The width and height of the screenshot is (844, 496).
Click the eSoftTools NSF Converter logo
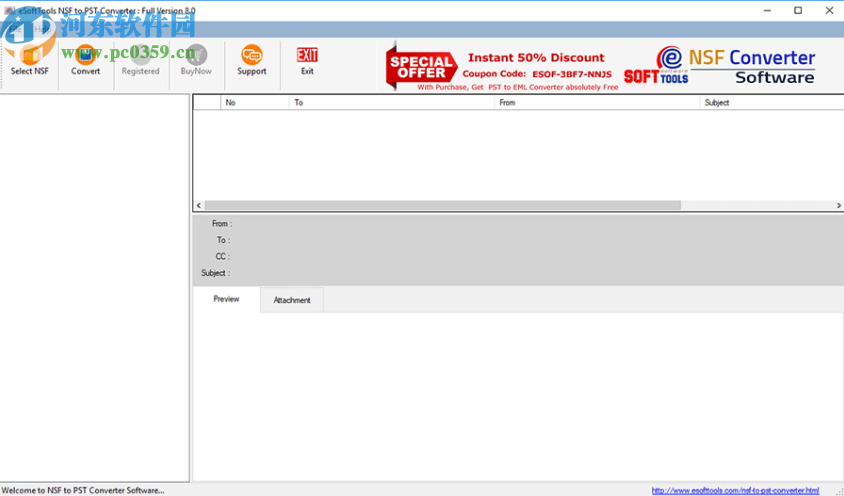pyautogui.click(x=720, y=65)
